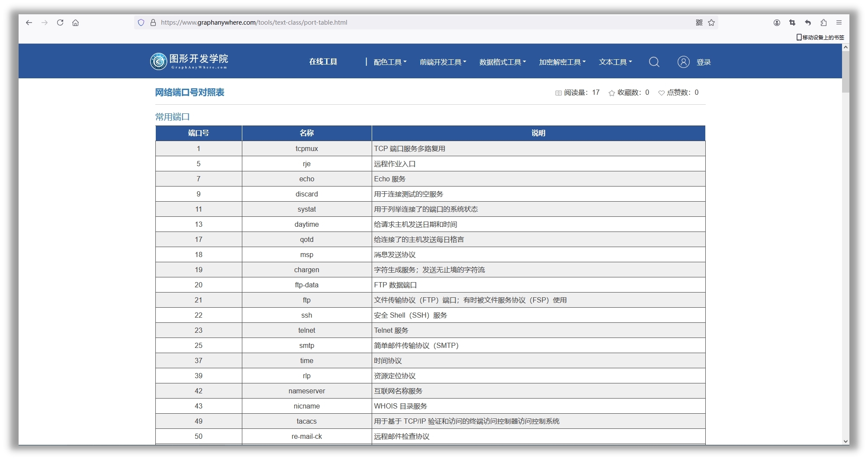Select the qotd name cell
Viewport: 868px width, 460px height.
click(x=307, y=239)
